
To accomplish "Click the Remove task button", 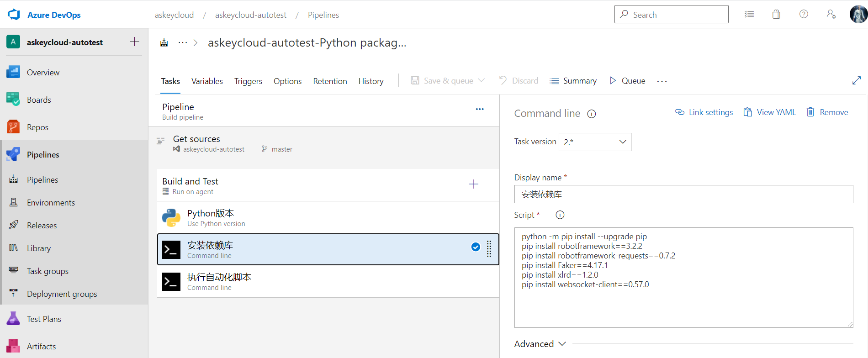I will 827,112.
